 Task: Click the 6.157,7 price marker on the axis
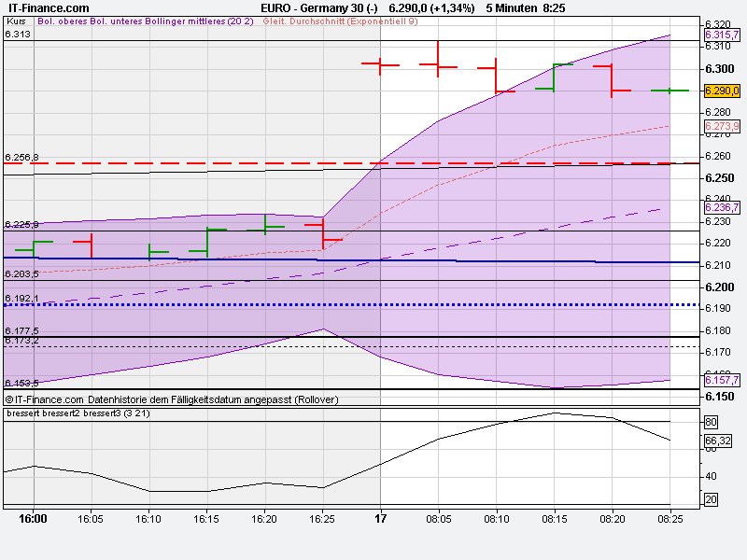click(721, 381)
